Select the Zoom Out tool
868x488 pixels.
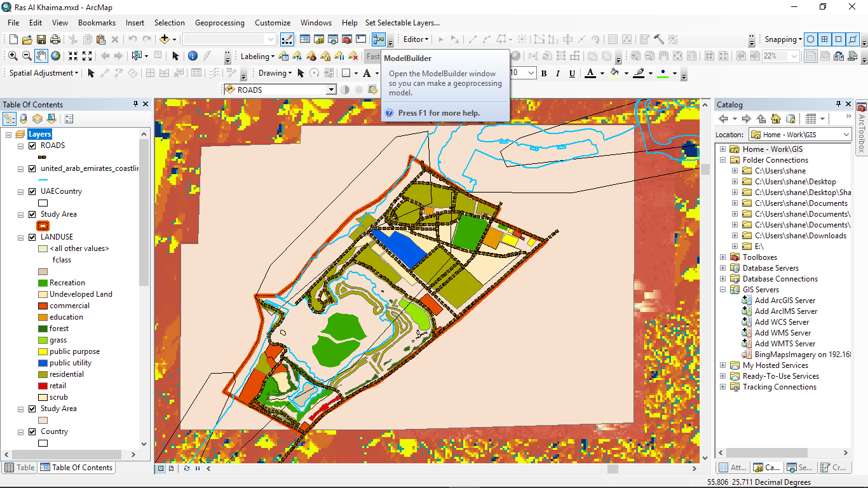click(x=27, y=56)
